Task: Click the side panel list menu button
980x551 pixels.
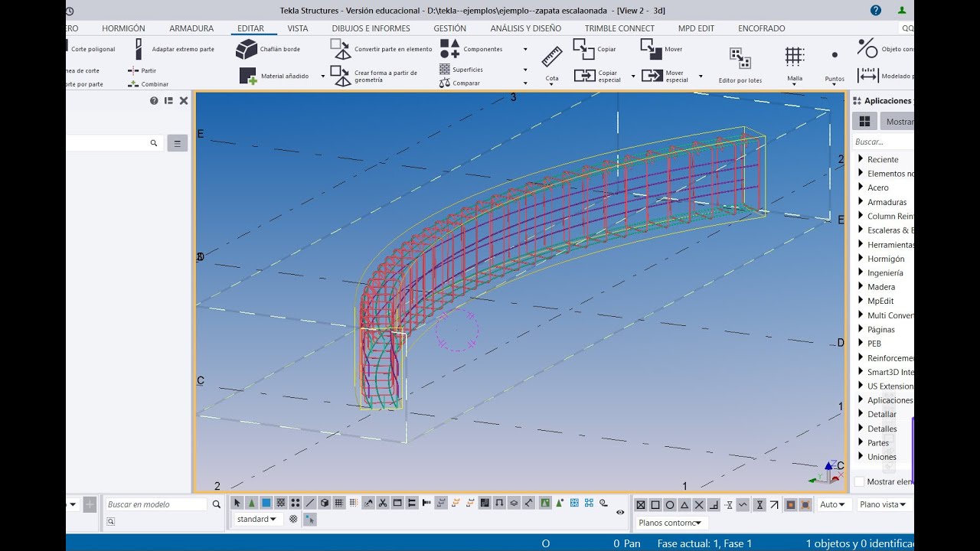Action: (x=178, y=143)
